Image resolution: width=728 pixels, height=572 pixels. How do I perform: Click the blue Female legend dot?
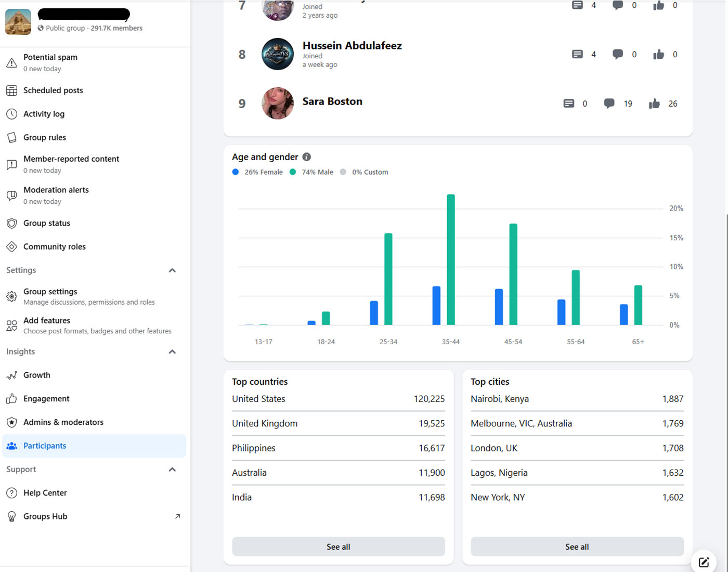tap(236, 172)
